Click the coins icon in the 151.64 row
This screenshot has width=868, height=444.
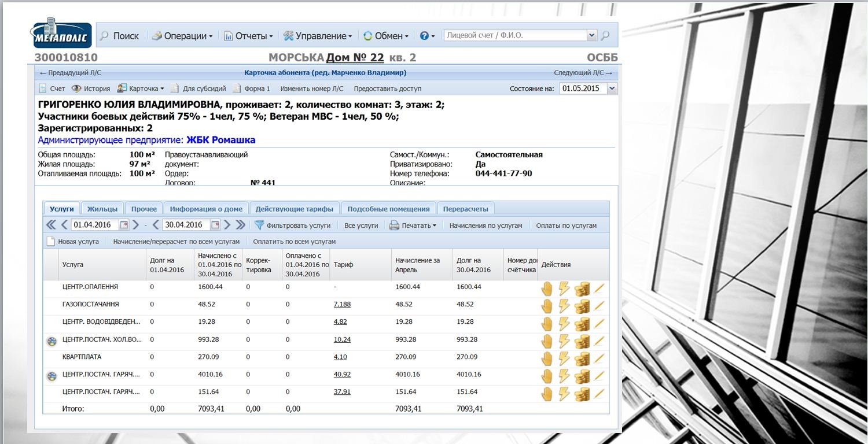pyautogui.click(x=582, y=394)
